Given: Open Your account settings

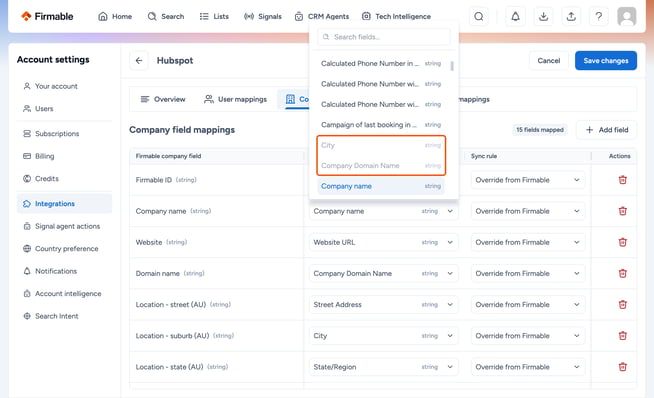Looking at the screenshot, I should 65,86.
